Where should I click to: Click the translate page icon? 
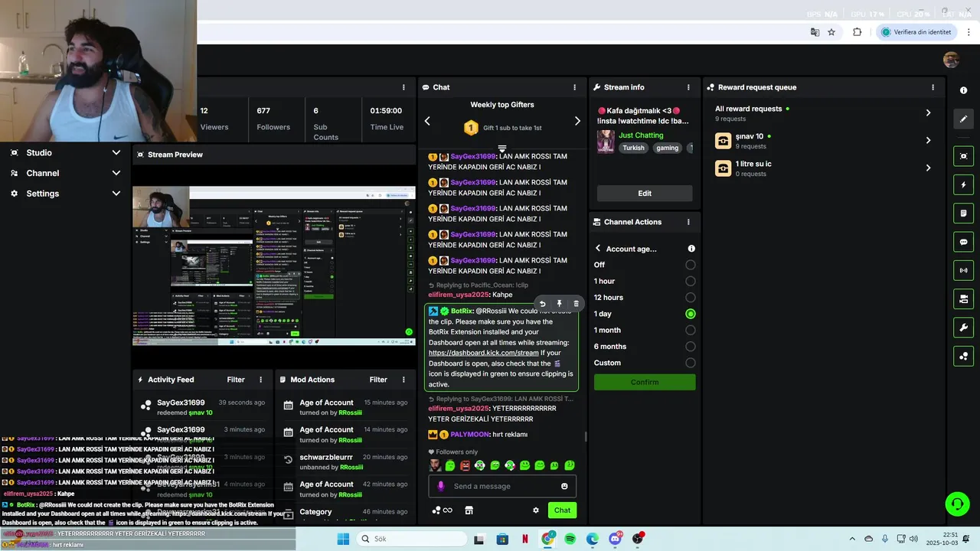pyautogui.click(x=815, y=32)
